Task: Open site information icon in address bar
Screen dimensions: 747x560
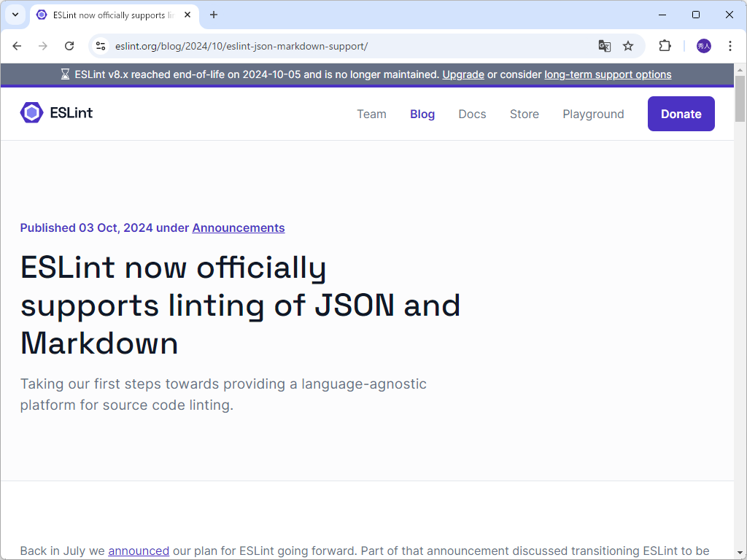Action: click(101, 46)
